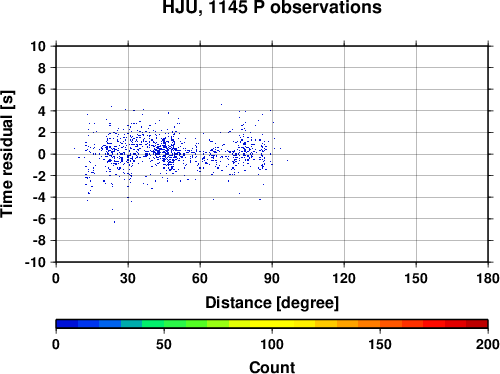The image size is (500, 374).
Task: Select the dark red colorbar segment near 200
Action: click(477, 324)
